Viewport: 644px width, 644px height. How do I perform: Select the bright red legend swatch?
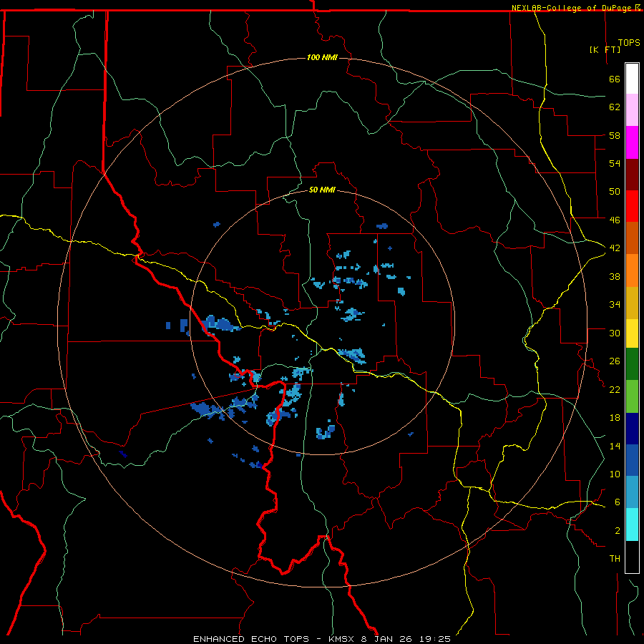point(632,206)
